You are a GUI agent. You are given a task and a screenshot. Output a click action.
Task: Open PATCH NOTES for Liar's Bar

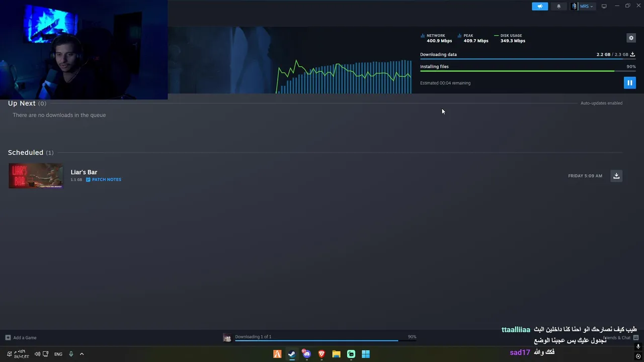tap(104, 179)
